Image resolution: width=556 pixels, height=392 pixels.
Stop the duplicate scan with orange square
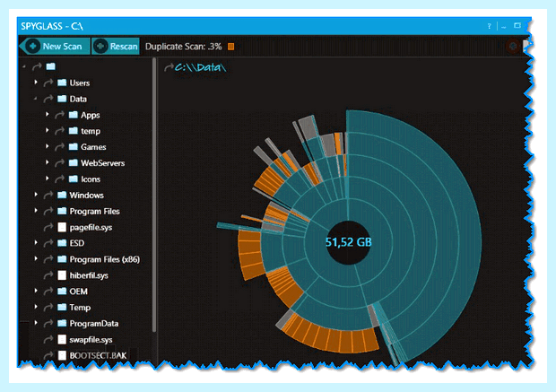click(230, 47)
